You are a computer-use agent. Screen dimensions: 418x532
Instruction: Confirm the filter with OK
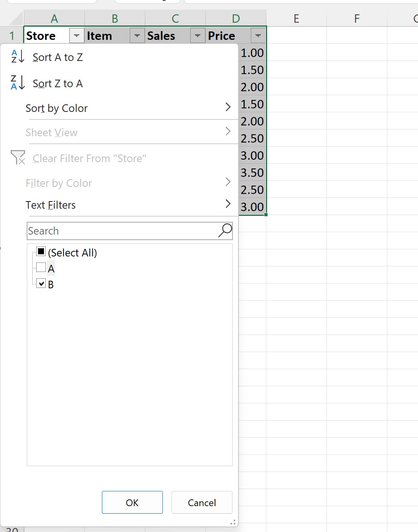pyautogui.click(x=132, y=503)
